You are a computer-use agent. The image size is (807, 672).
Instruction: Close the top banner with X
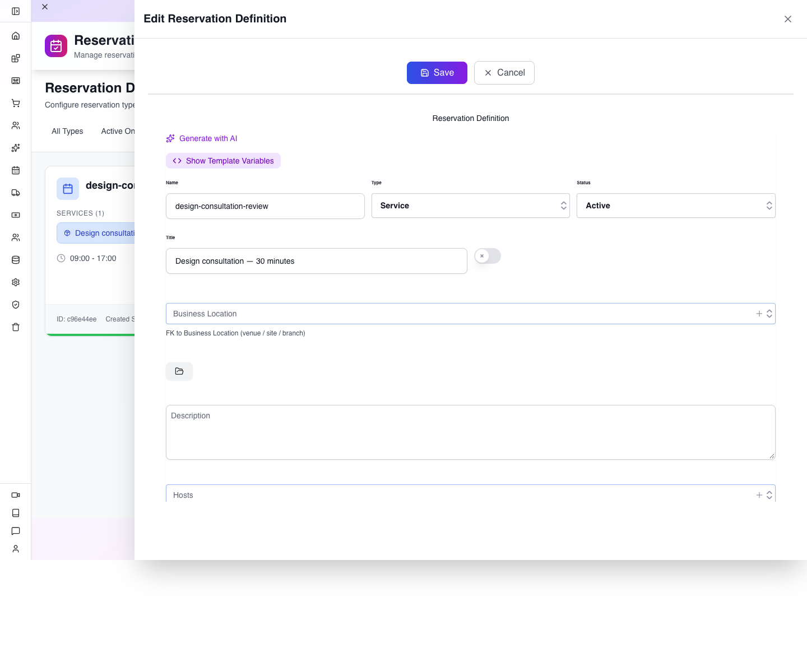tap(45, 7)
